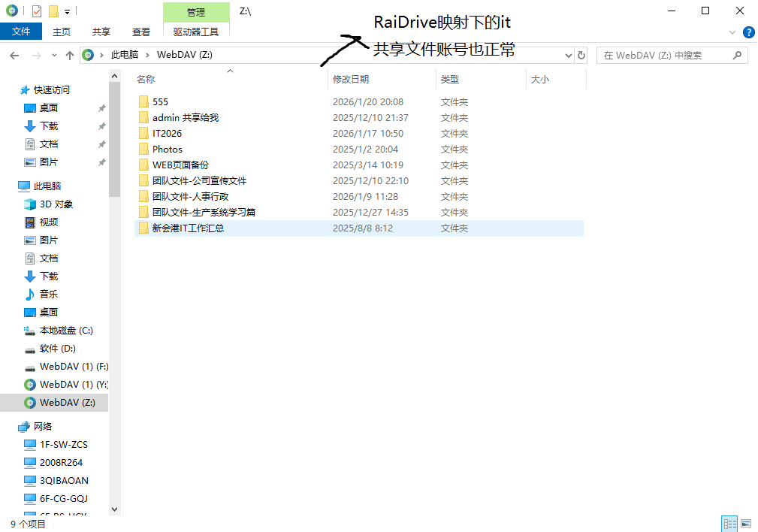Click the 2025/8/8 8:12 date cell
This screenshot has width=758, height=532.
[363, 228]
